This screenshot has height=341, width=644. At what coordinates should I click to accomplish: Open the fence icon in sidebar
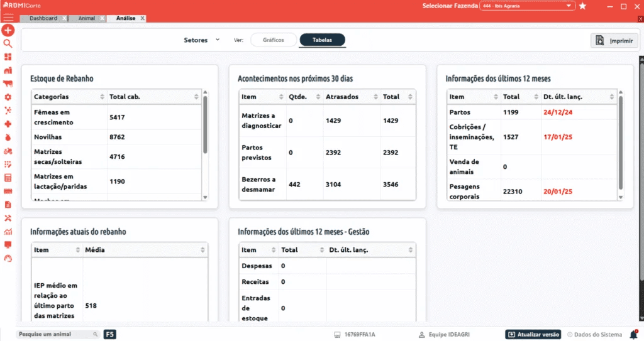click(x=8, y=191)
